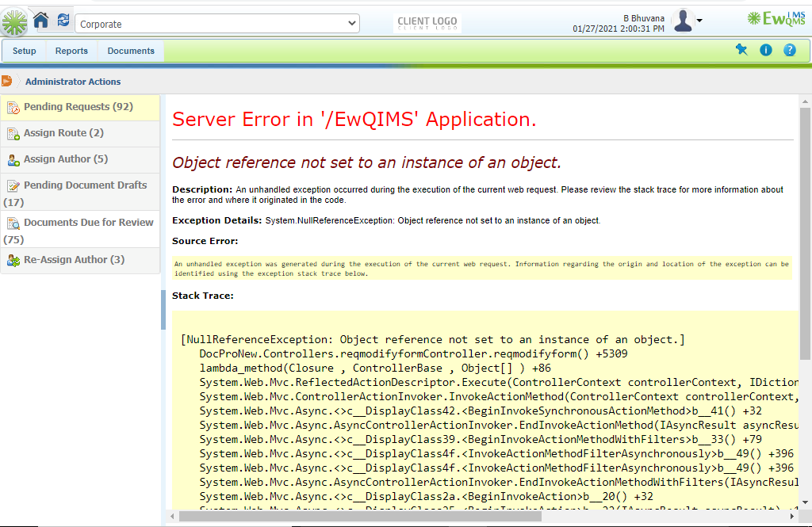The image size is (812, 527).
Task: Open Documents Due for Review (75)
Action: (x=80, y=230)
